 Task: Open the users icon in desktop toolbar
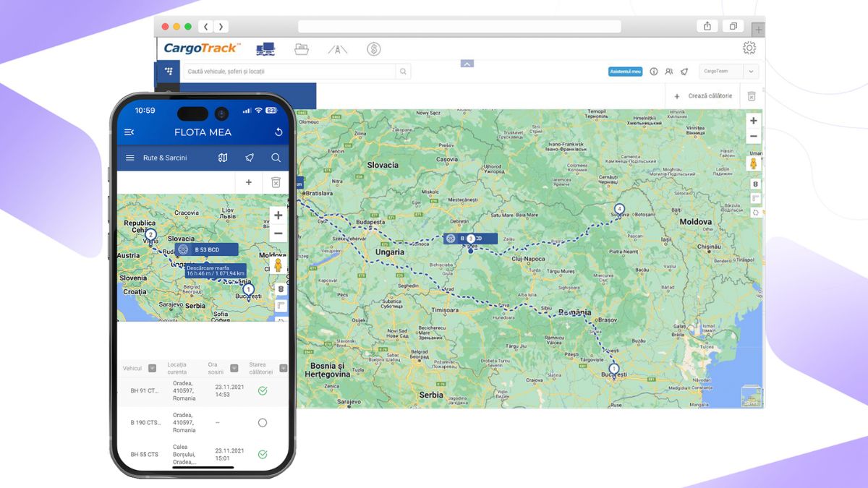pos(669,72)
